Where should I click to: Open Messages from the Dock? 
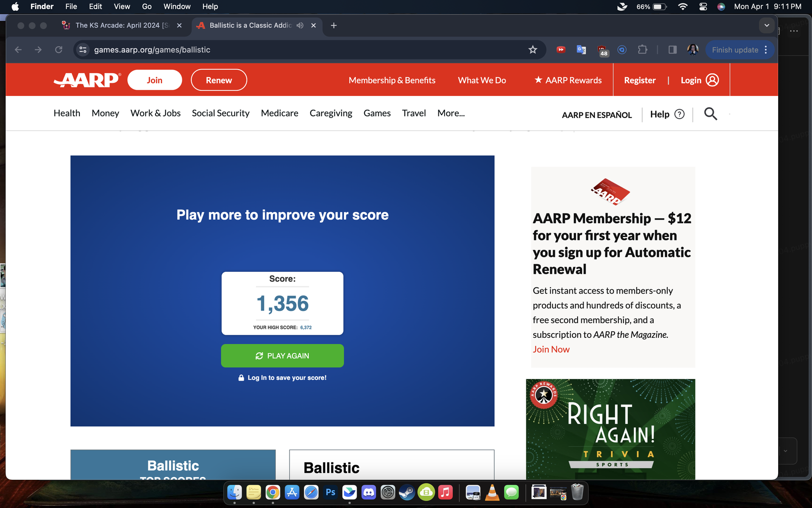(x=511, y=492)
